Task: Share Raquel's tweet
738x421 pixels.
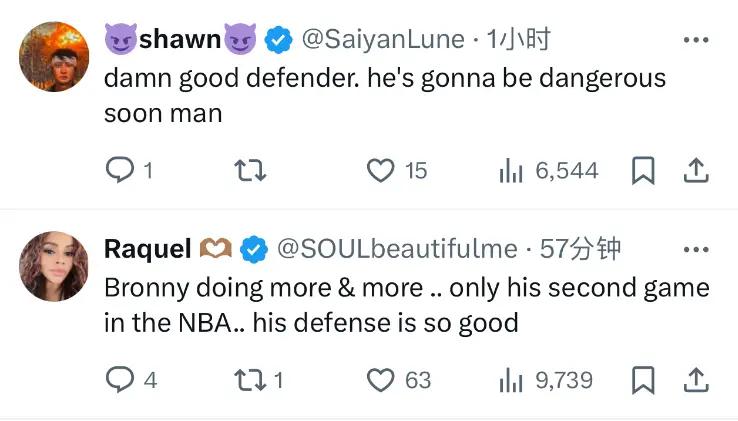Action: click(x=695, y=380)
